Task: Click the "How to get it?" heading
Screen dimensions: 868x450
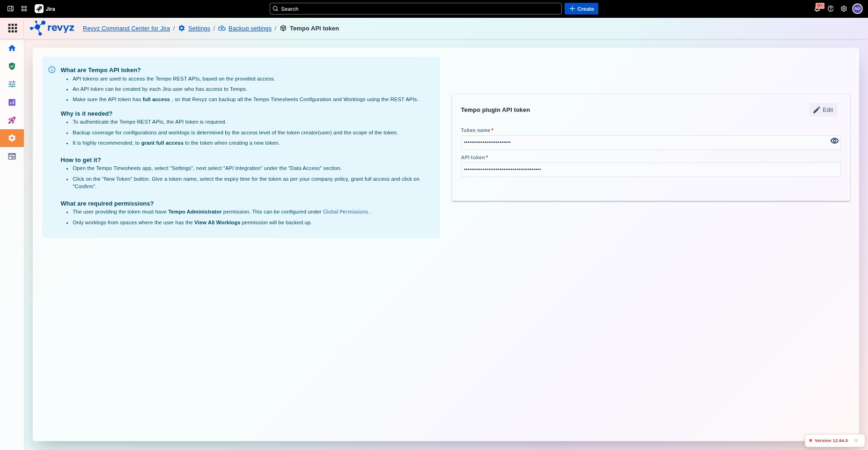Action: pyautogui.click(x=81, y=160)
